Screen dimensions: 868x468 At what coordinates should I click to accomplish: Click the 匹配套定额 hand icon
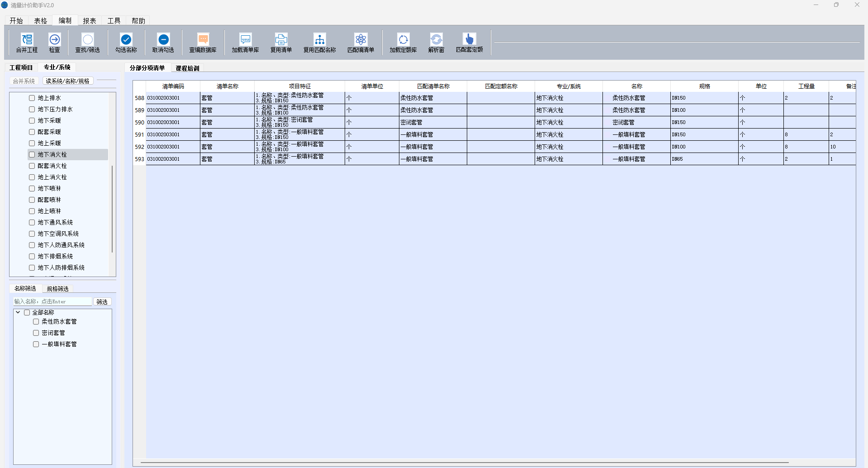pos(470,39)
